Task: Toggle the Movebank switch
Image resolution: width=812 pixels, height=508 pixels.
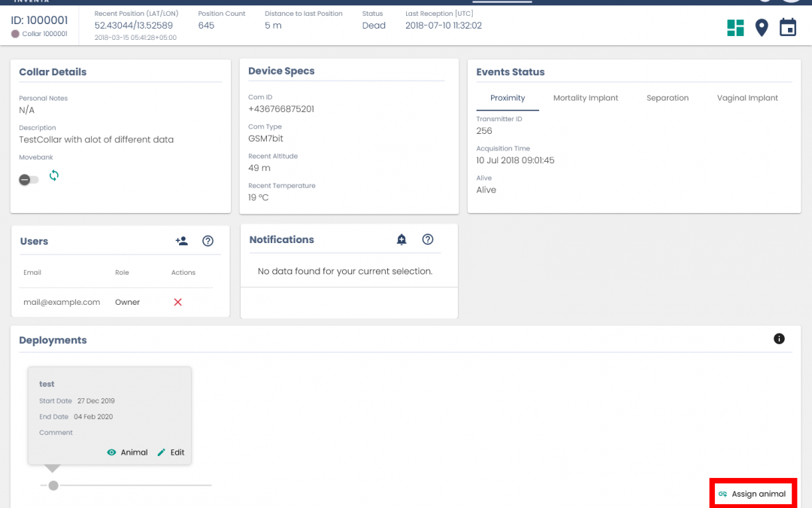Action: pyautogui.click(x=29, y=180)
